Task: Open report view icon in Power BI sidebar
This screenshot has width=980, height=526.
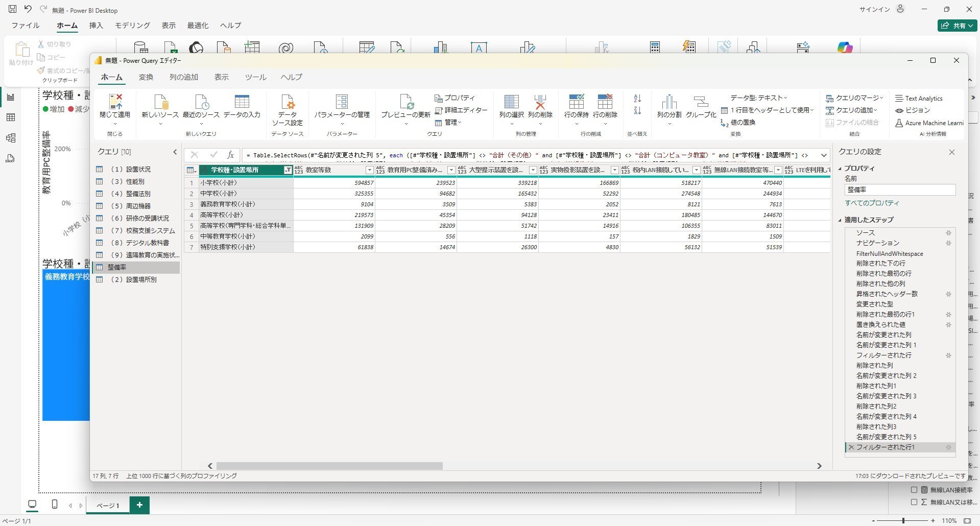Action: pos(10,97)
